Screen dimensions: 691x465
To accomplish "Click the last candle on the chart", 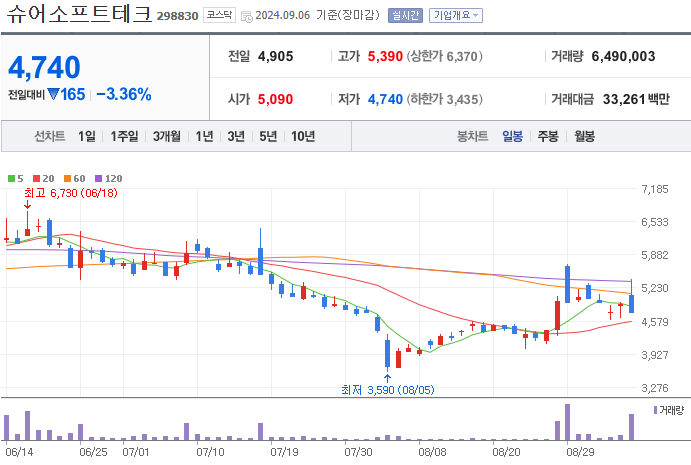I will [x=632, y=296].
